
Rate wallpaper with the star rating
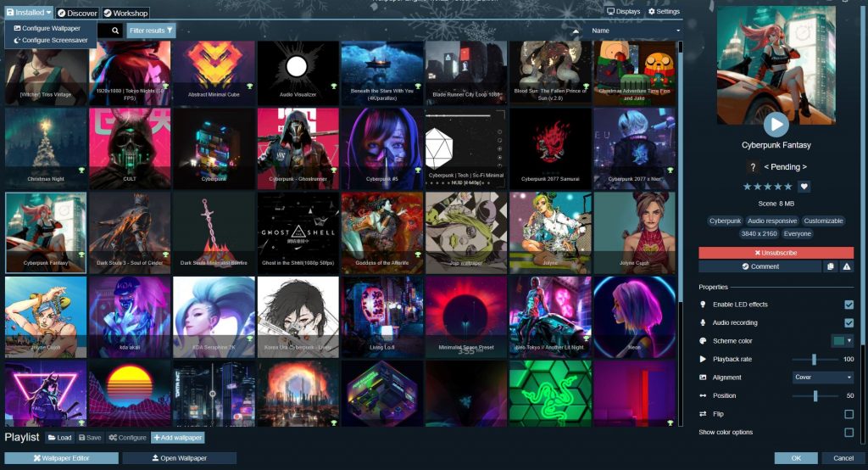pyautogui.click(x=767, y=187)
